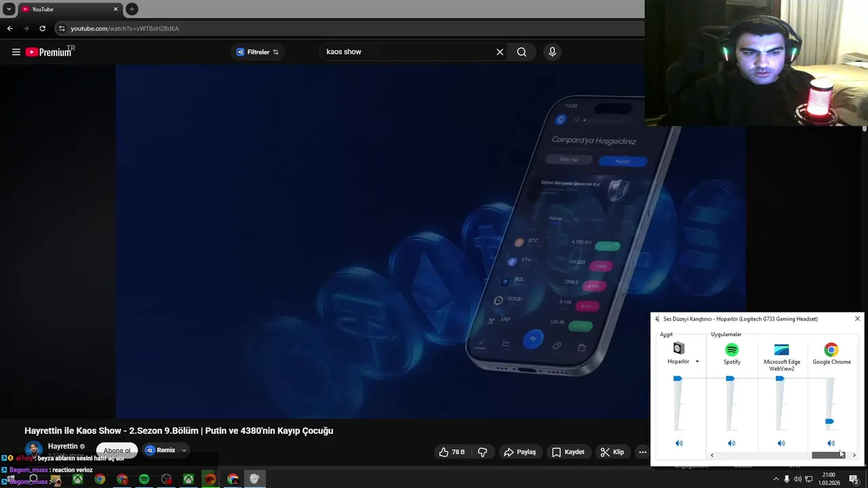
Task: Adjust the Hoparlör master volume slider
Action: tap(677, 378)
